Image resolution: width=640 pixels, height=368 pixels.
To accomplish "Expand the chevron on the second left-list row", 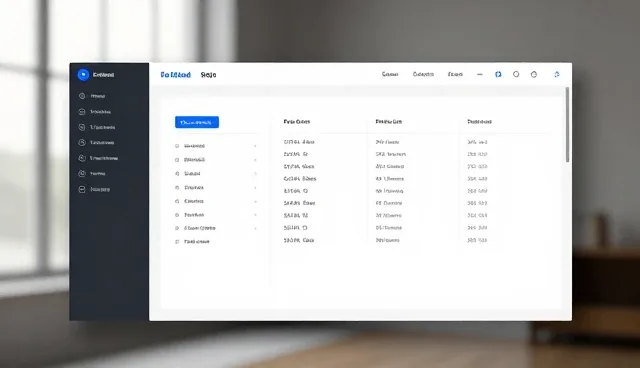I will tap(256, 160).
